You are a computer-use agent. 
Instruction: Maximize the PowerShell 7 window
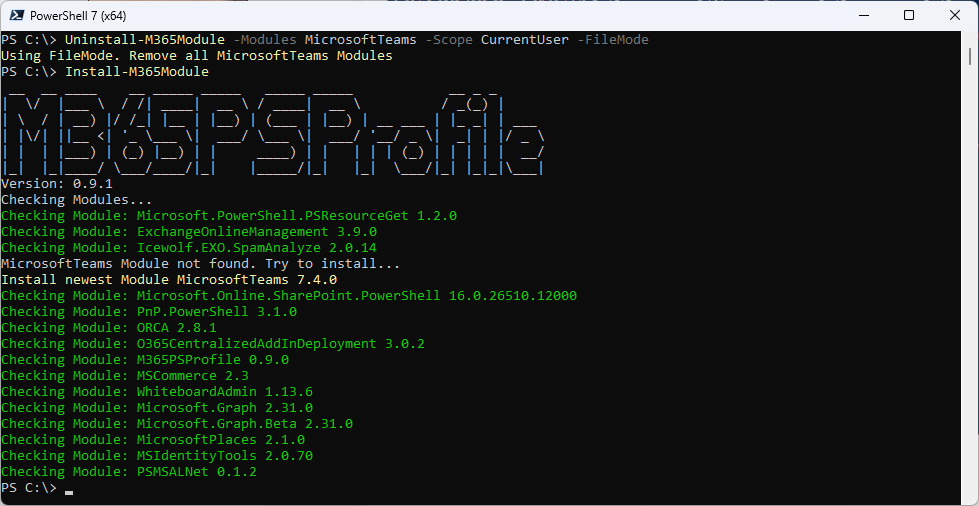click(x=909, y=15)
